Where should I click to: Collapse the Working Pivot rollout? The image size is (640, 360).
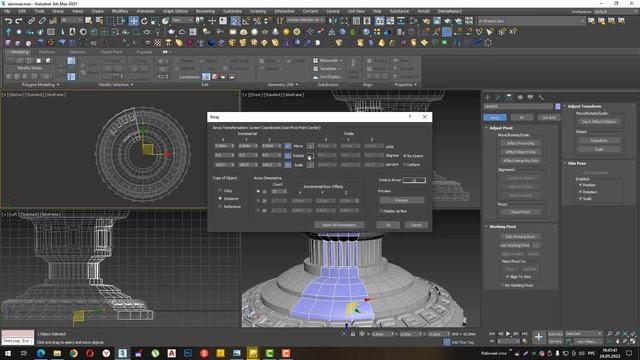502,227
